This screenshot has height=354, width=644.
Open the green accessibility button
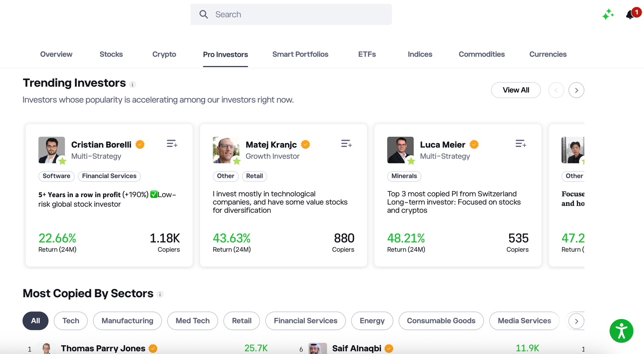pos(621,331)
